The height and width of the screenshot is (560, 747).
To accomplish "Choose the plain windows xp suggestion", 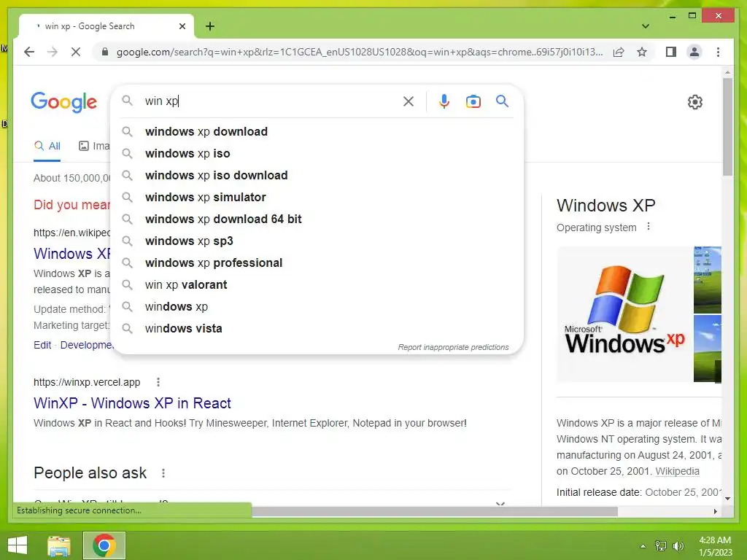I will click(317, 307).
